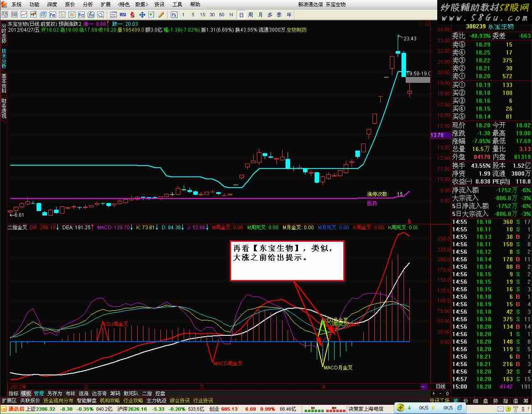The image size is (532, 414).
Task: Open the 基本资料 side tab
Action: click(x=4, y=84)
